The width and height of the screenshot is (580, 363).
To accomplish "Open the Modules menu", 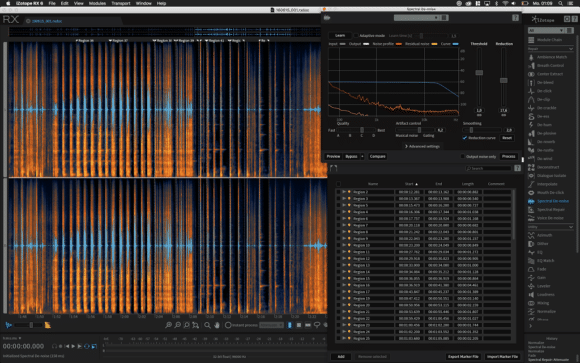I will 97,3.
